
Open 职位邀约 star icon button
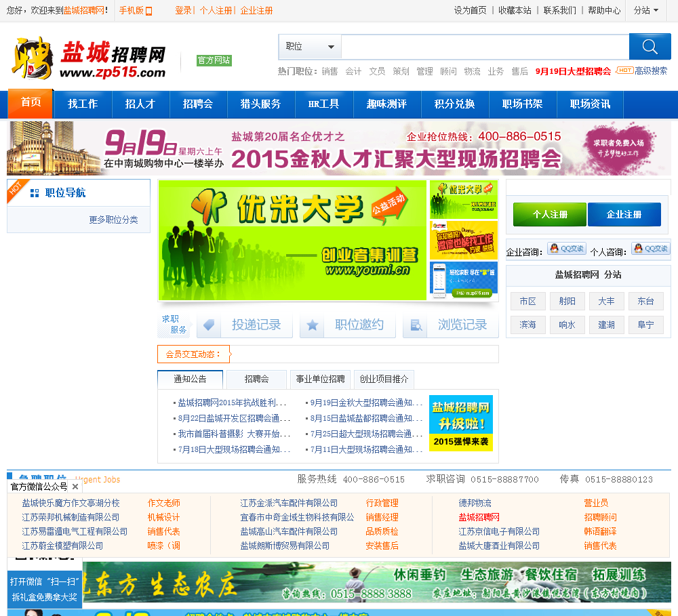click(348, 325)
